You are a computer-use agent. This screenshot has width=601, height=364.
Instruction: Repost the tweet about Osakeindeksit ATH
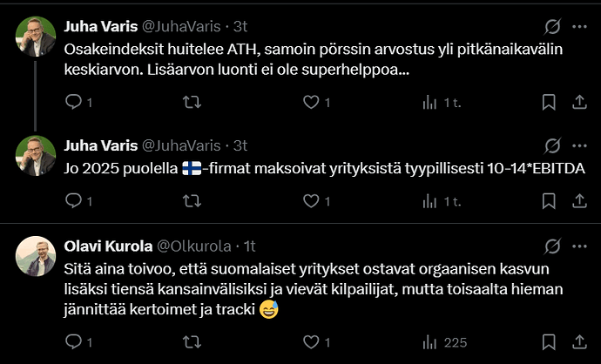pyautogui.click(x=192, y=102)
